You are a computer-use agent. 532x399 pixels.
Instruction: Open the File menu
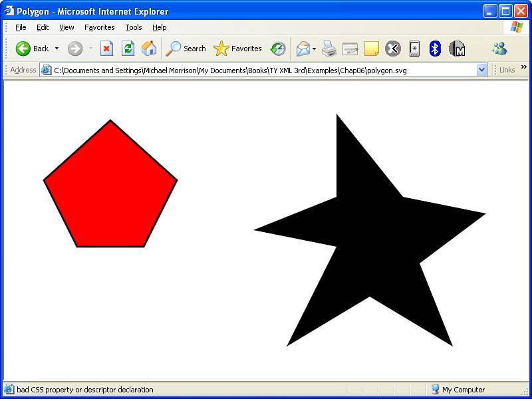(21, 27)
